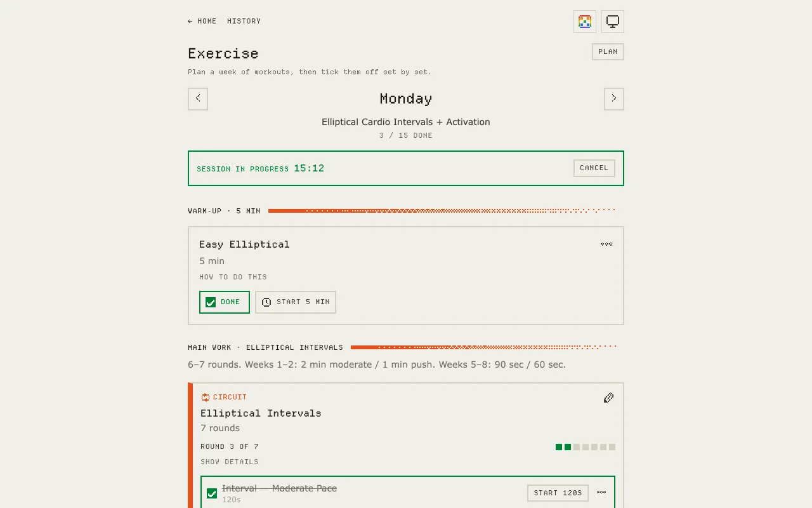Uncheck Interval — Moderate Pace checkbox

coord(212,493)
